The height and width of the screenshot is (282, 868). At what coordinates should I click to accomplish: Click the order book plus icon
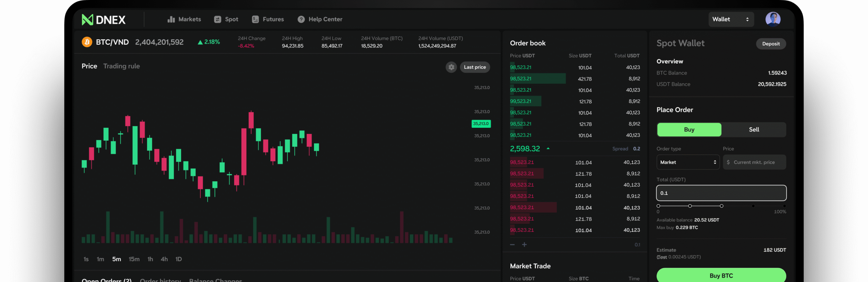(x=524, y=244)
